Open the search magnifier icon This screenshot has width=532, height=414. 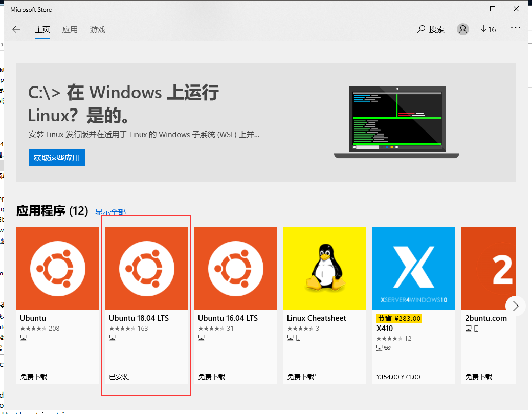(420, 29)
